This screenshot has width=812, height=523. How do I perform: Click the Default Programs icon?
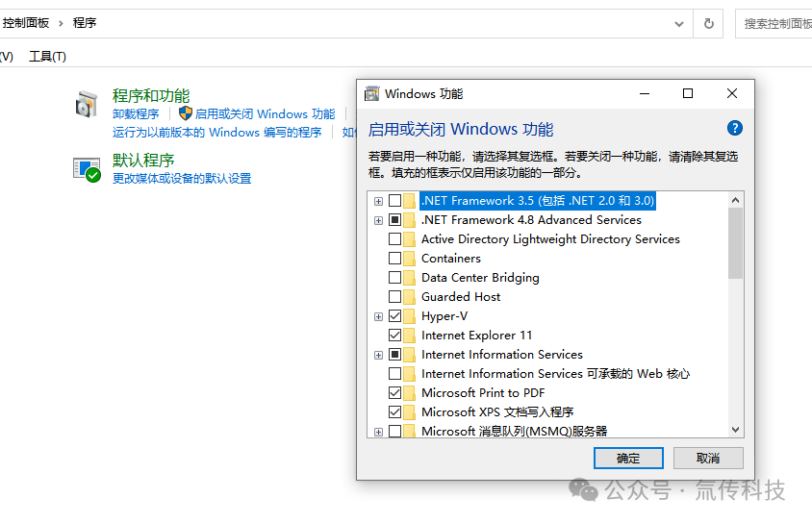[x=87, y=169]
